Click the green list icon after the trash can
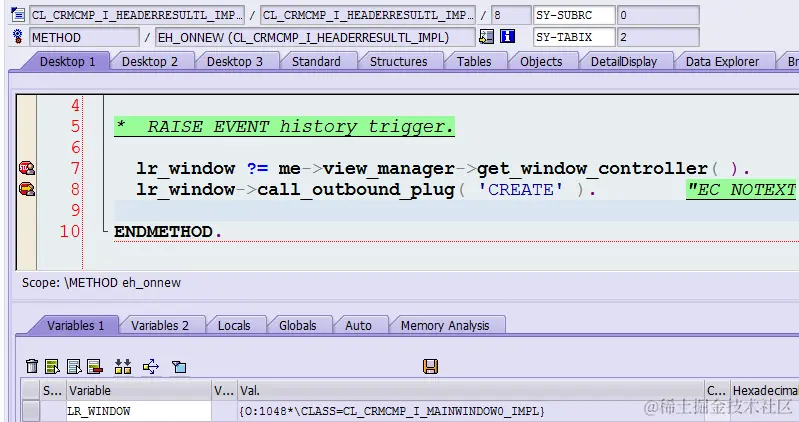This screenshot has width=799, height=422. coord(52,366)
